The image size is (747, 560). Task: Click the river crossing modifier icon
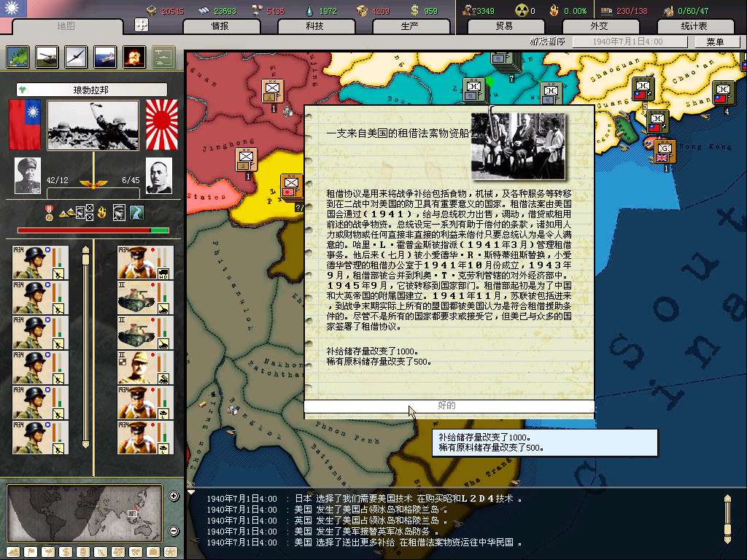[136, 212]
